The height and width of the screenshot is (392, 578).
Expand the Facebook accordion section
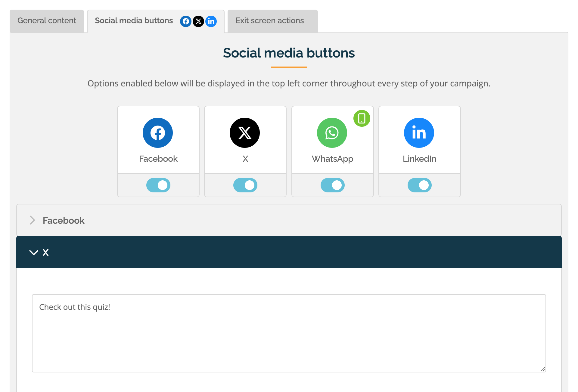(x=289, y=220)
